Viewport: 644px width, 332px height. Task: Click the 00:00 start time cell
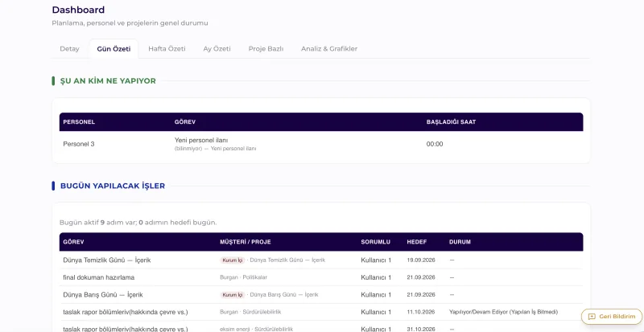pos(435,144)
